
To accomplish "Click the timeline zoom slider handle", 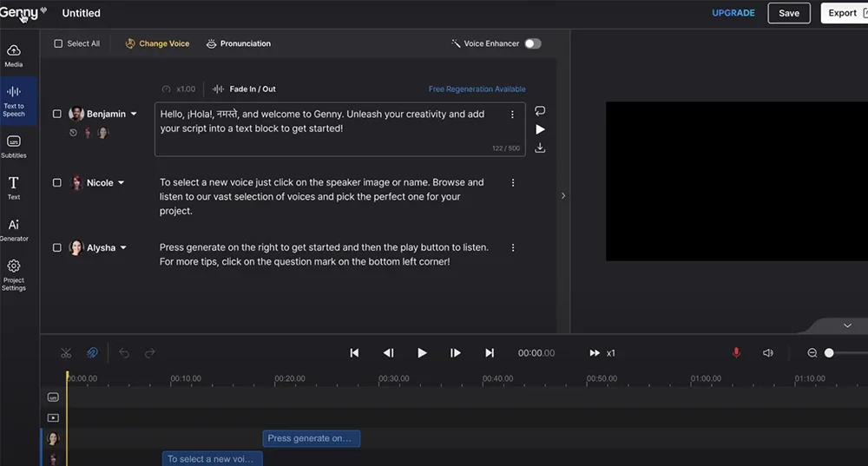I will pyautogui.click(x=829, y=353).
